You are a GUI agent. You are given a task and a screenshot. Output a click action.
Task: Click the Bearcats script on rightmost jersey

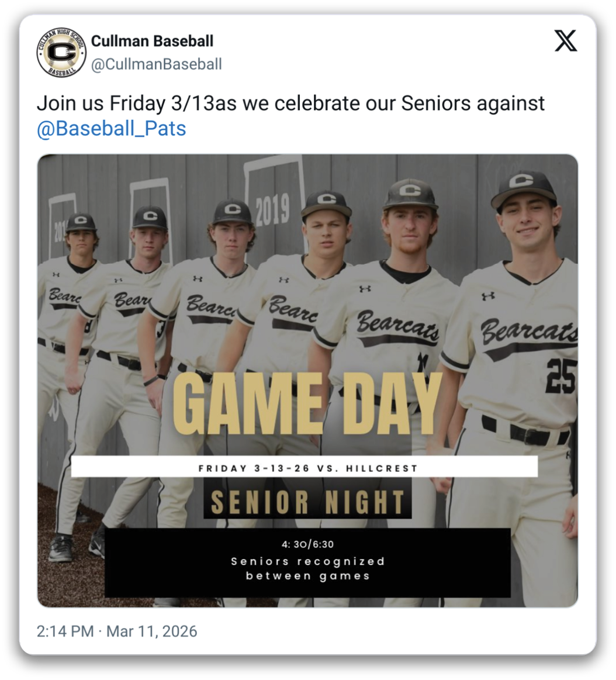[x=529, y=332]
